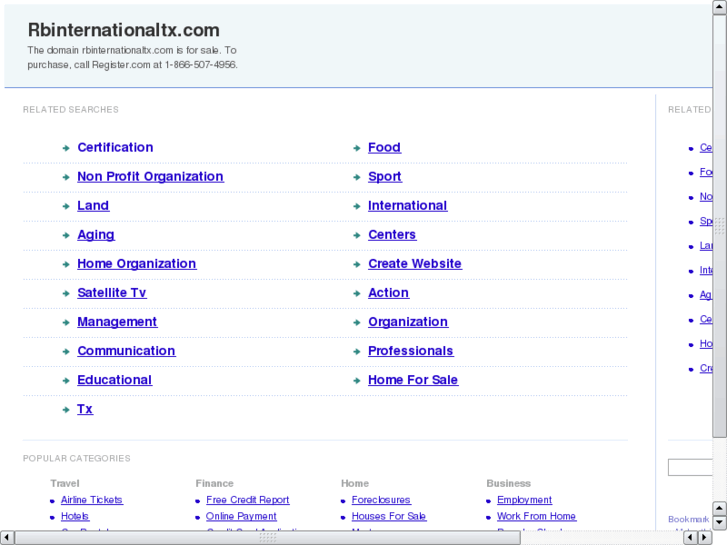Open the Home For Sale link
This screenshot has width=727, height=545.
(413, 380)
